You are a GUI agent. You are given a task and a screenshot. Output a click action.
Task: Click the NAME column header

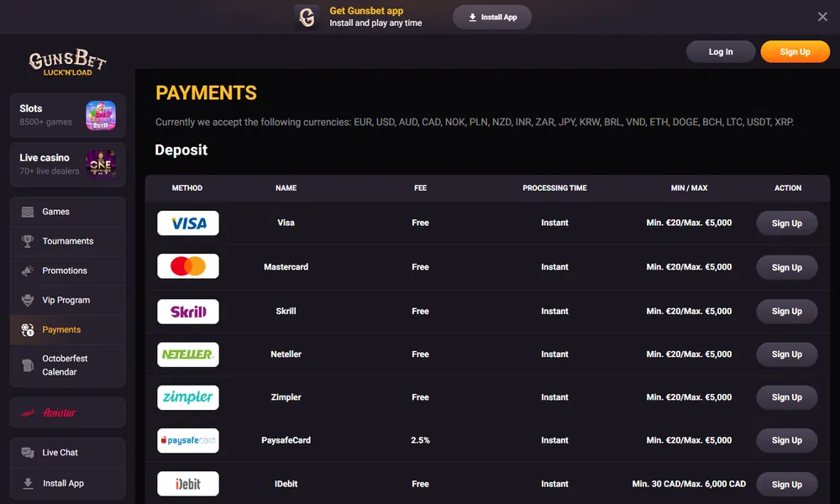(286, 188)
